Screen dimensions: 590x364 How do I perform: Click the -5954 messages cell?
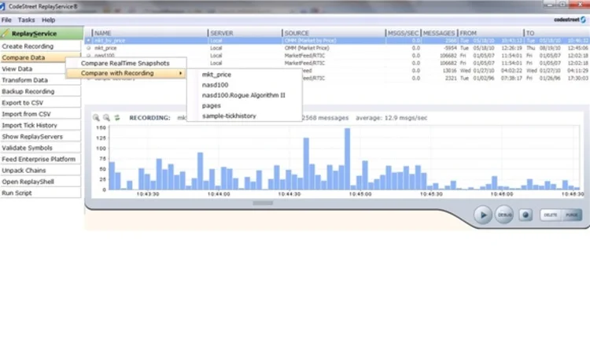[x=450, y=48]
